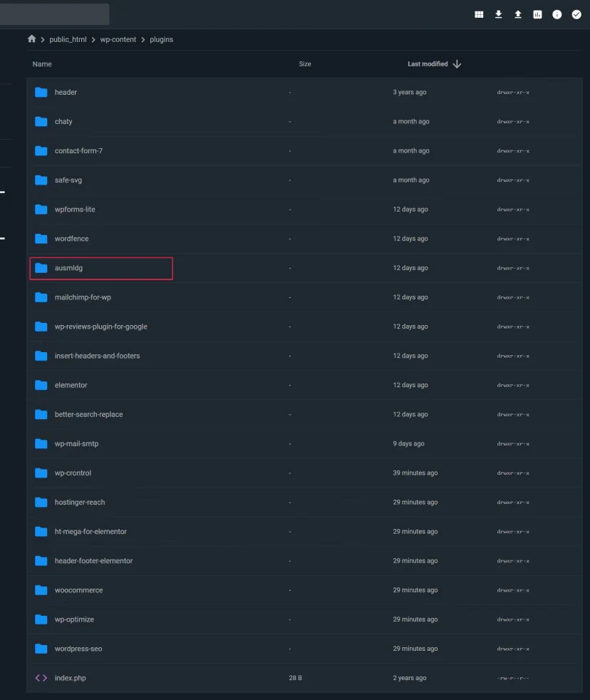The height and width of the screenshot is (700, 590).
Task: Click the wordfence folder icon
Action: coord(41,239)
